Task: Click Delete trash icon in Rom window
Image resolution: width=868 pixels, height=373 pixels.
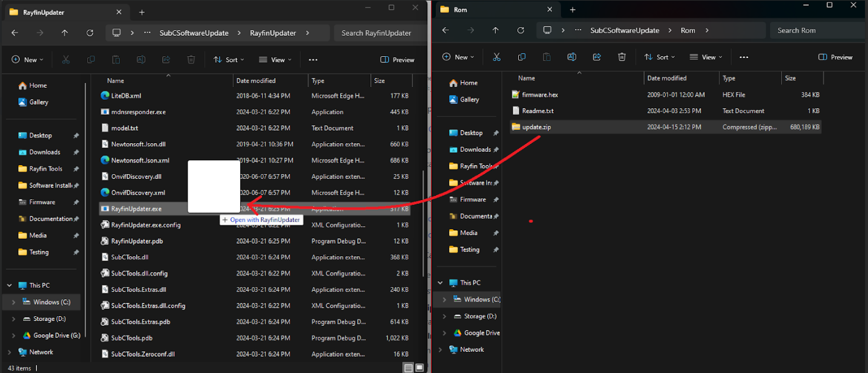Action: 622,57
